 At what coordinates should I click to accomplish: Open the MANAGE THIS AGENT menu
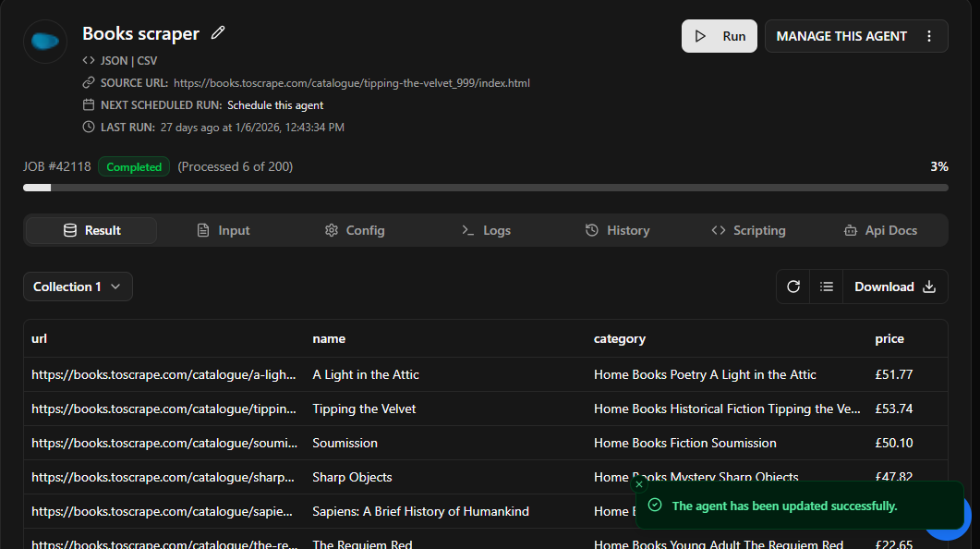tap(841, 36)
